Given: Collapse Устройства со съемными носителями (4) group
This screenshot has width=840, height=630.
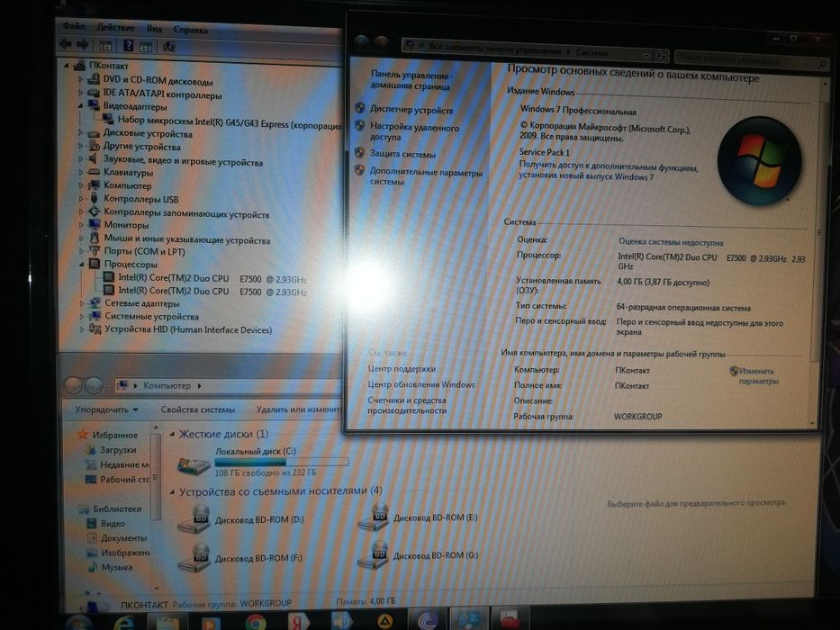Looking at the screenshot, I should coord(172,491).
